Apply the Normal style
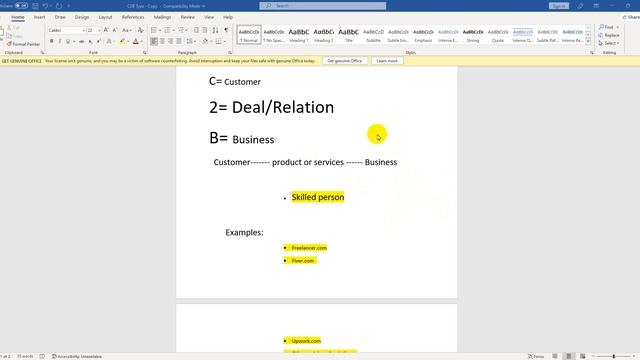The image size is (640, 360). click(249, 35)
